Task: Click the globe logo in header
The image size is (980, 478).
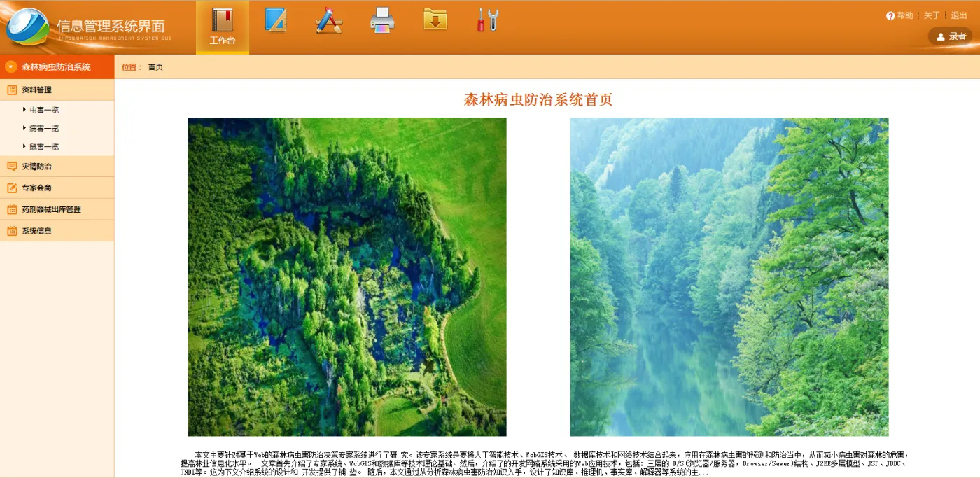Action: point(27,27)
